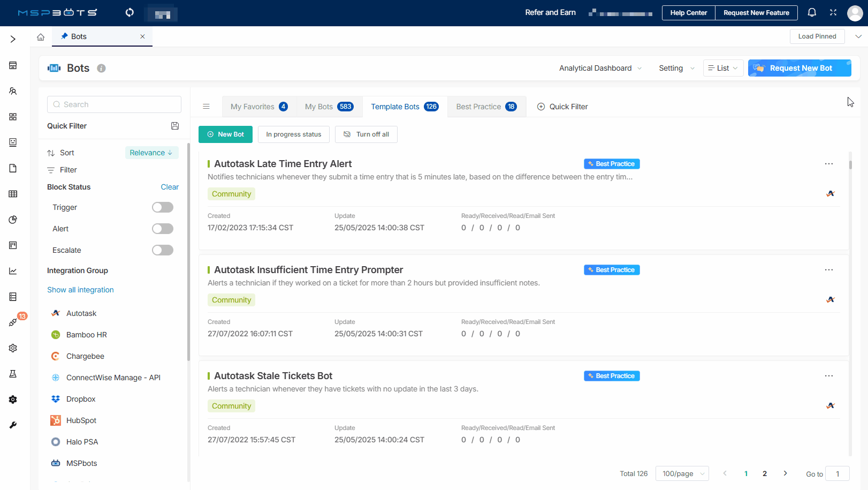This screenshot has height=490, width=868.
Task: Click the hamburger icon left of My Favorites
Action: tap(206, 107)
